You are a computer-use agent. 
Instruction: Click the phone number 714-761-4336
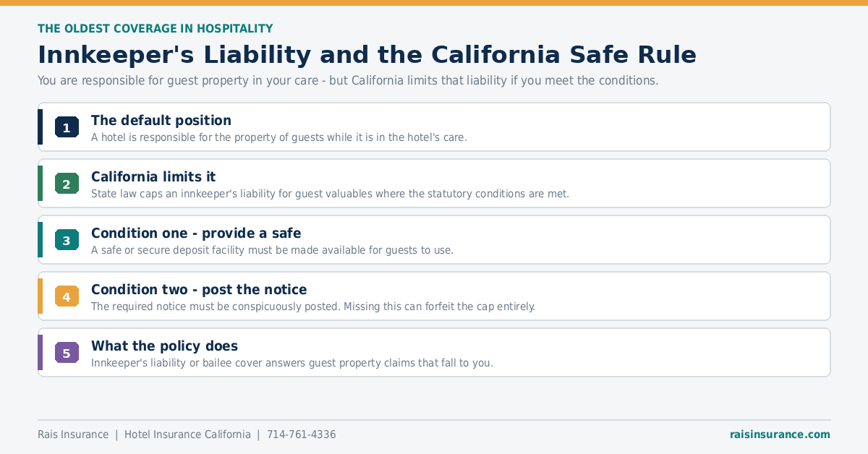point(302,434)
